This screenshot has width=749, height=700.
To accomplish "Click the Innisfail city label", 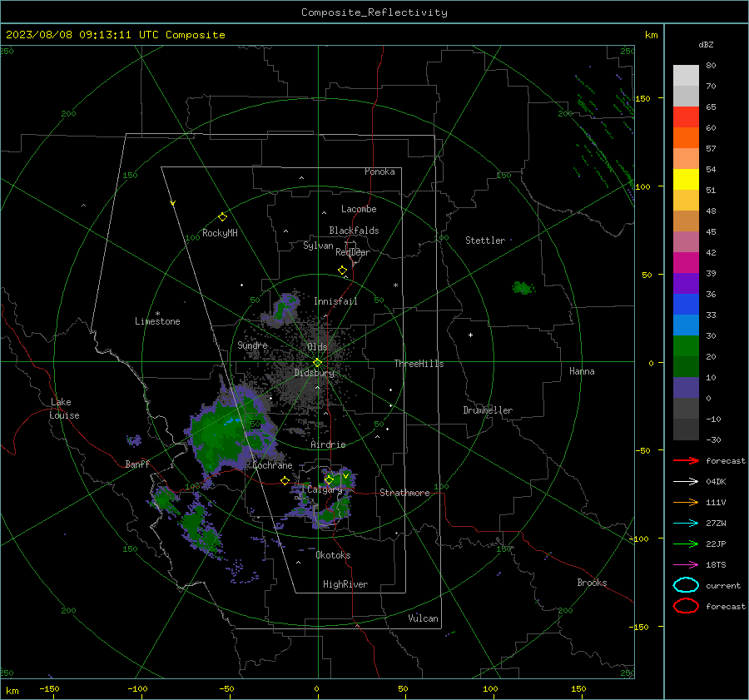I will pos(335,301).
